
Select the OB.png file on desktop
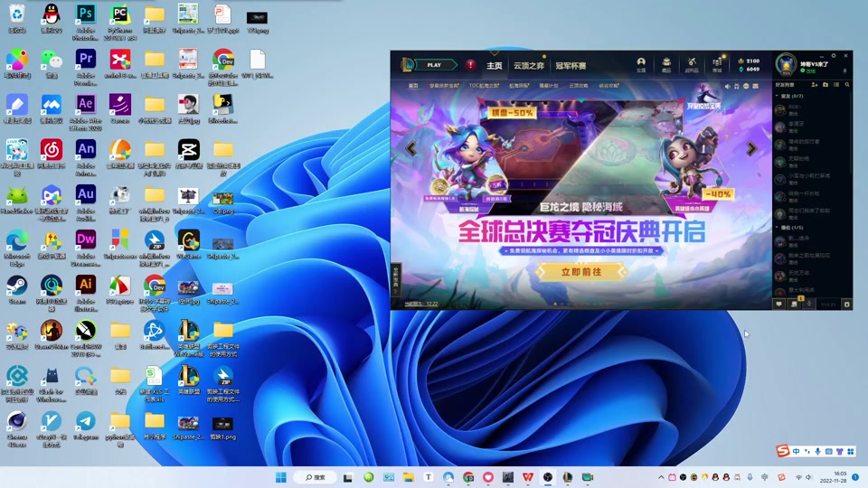222,202
